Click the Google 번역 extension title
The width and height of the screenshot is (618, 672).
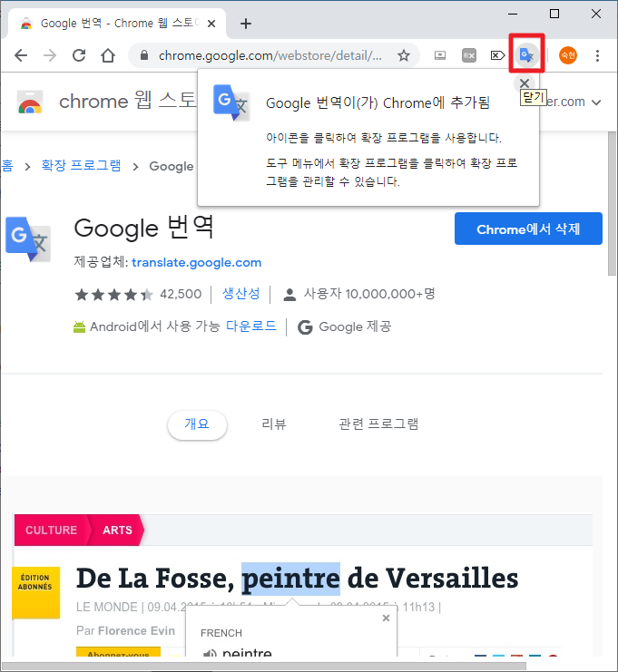pos(143,228)
